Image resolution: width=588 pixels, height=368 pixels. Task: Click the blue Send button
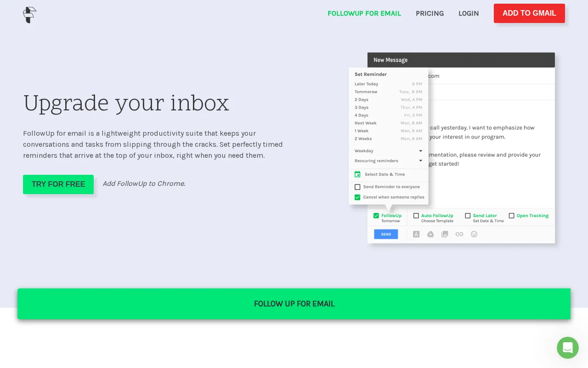click(x=386, y=234)
